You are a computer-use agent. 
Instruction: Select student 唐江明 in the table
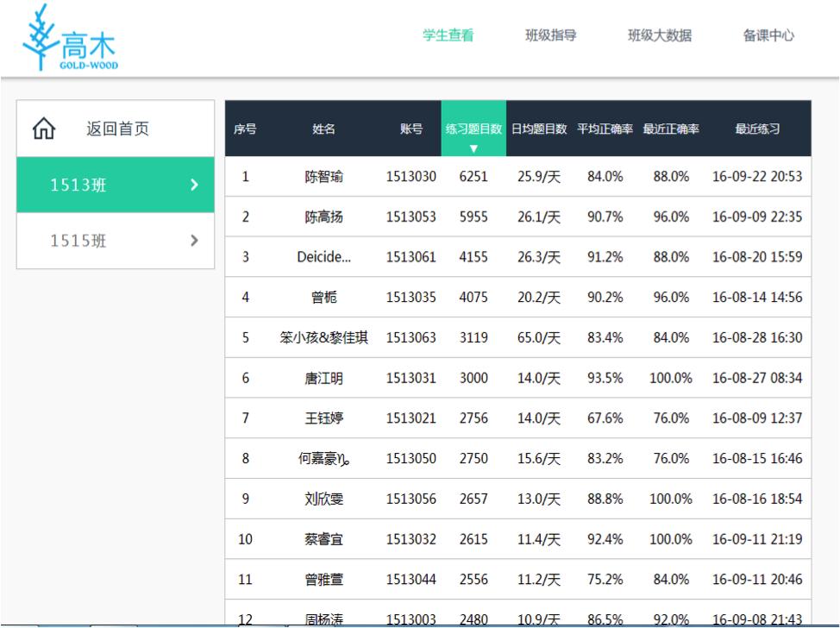pos(324,378)
